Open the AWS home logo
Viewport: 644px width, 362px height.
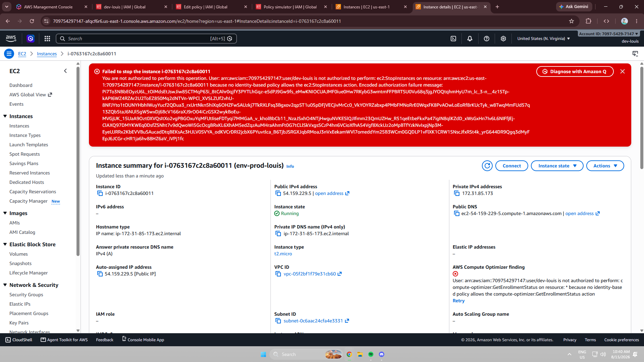(11, 39)
